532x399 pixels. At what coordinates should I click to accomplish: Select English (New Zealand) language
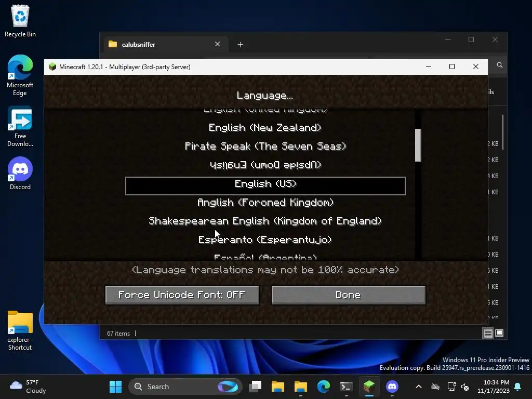[x=265, y=128]
